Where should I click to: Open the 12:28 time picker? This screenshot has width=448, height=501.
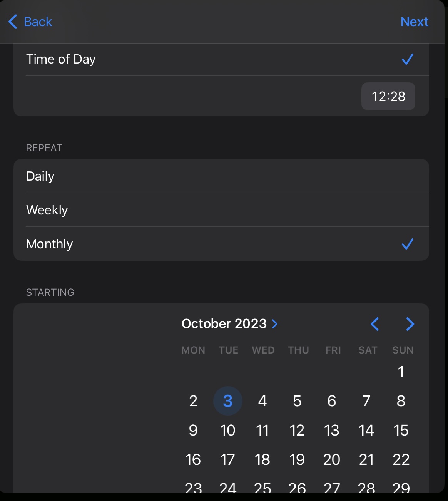click(388, 96)
